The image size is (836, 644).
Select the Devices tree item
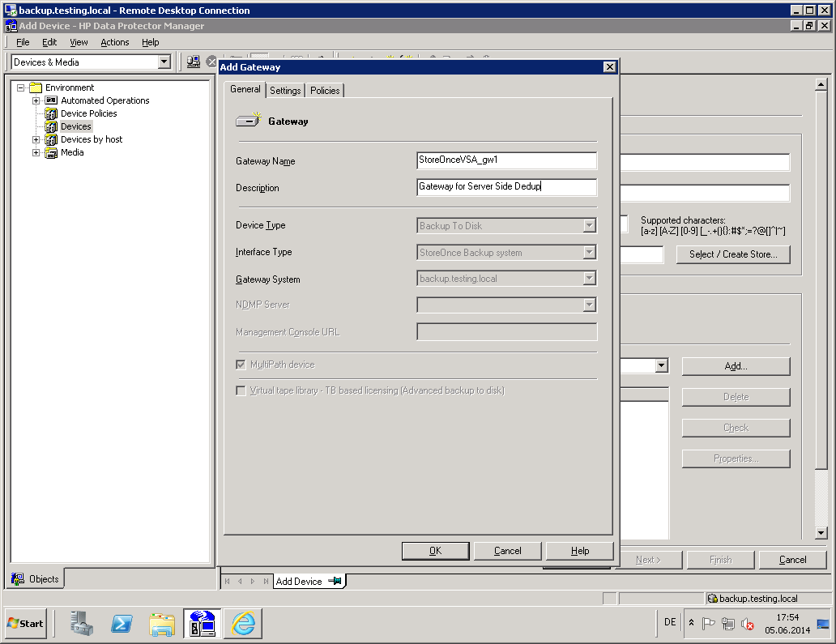pyautogui.click(x=76, y=126)
